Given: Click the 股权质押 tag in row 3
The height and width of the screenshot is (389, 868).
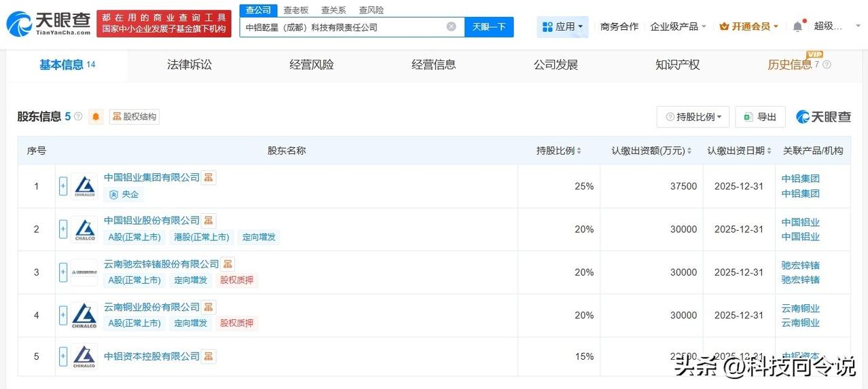Looking at the screenshot, I should pos(237,280).
